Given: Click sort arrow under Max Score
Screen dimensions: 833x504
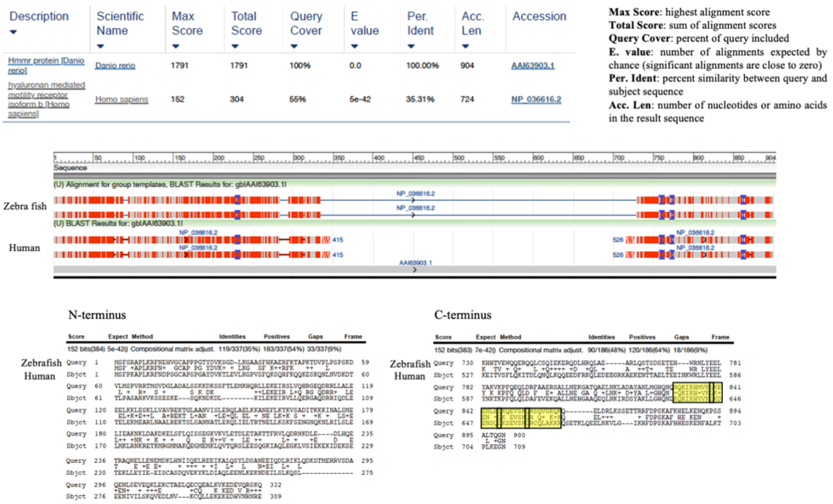Looking at the screenshot, I should click(x=176, y=46).
